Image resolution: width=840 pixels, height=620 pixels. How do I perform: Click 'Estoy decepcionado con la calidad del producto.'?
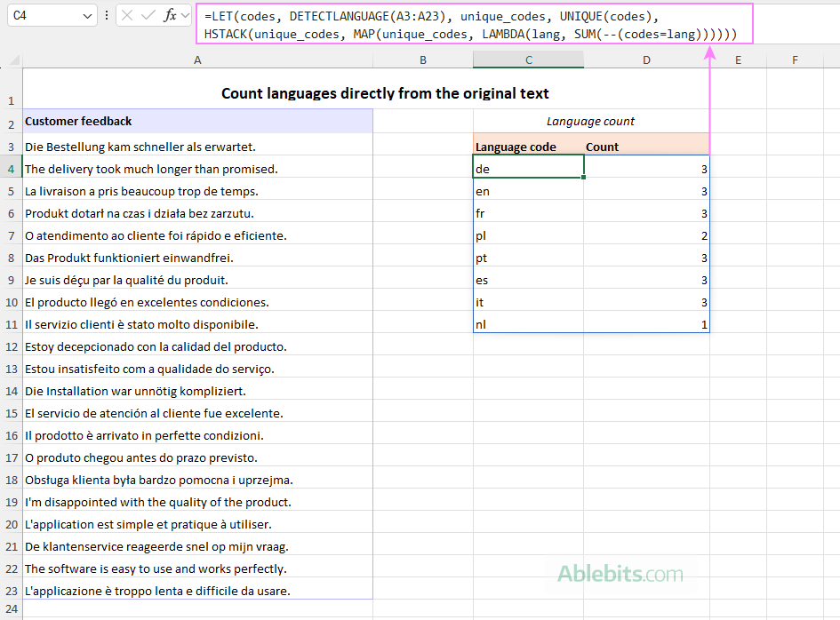156,347
